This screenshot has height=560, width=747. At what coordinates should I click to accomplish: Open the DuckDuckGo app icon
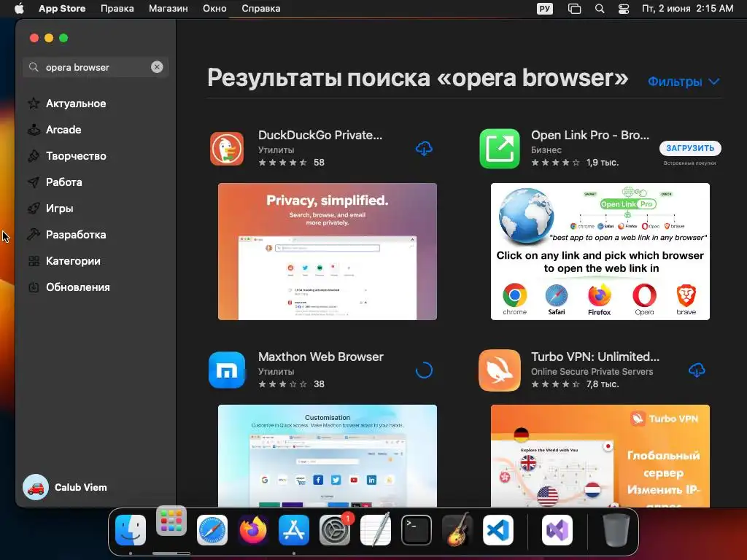(x=227, y=149)
